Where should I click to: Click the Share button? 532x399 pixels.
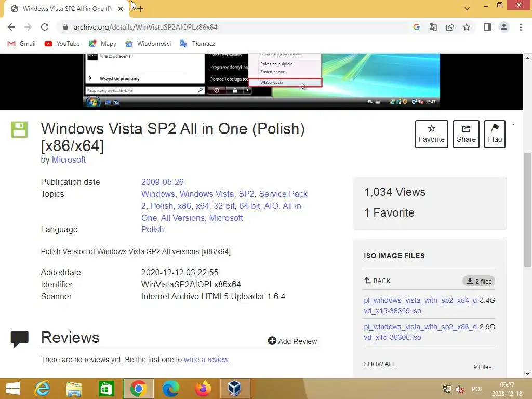[x=466, y=134]
